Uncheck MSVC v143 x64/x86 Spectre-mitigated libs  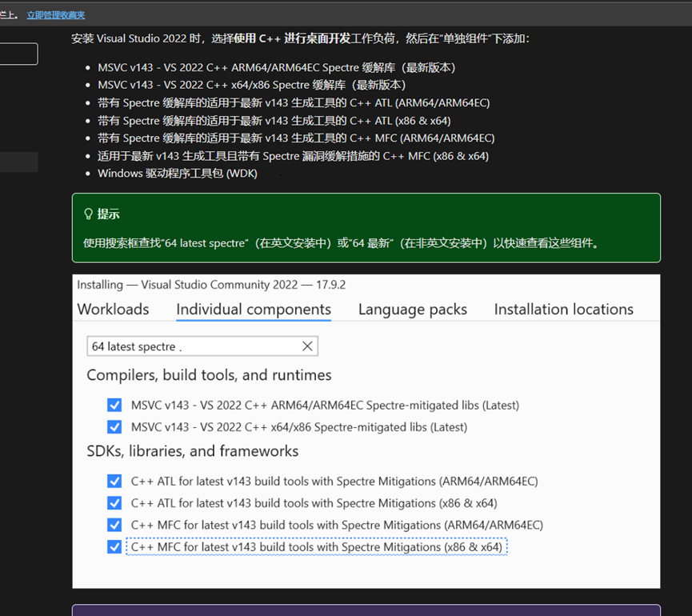click(x=114, y=427)
